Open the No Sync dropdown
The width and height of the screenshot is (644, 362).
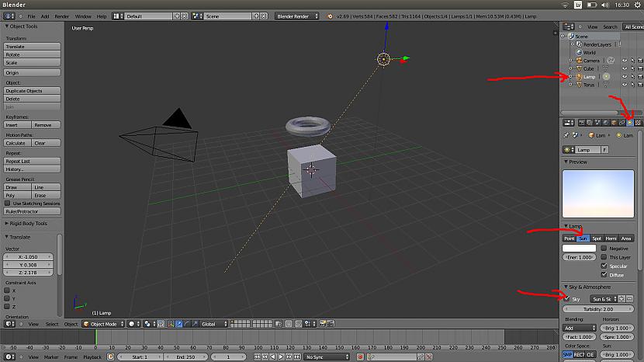pos(327,357)
